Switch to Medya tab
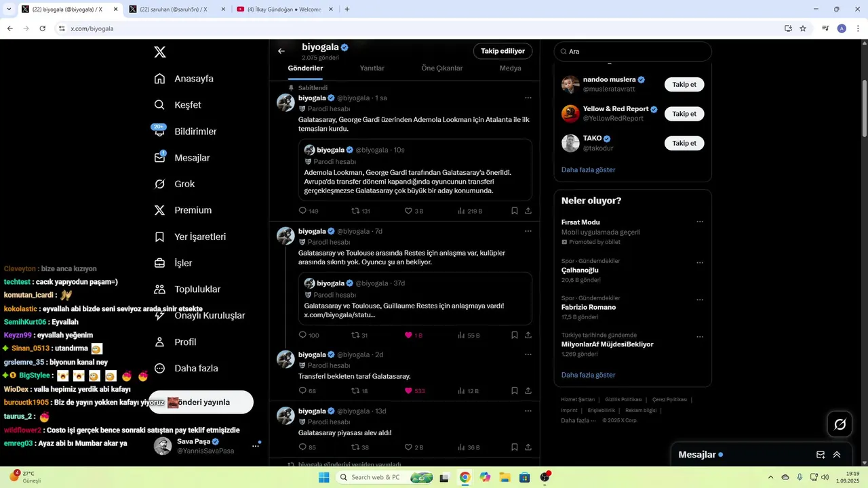Viewport: 868px width, 488px height. click(511, 68)
